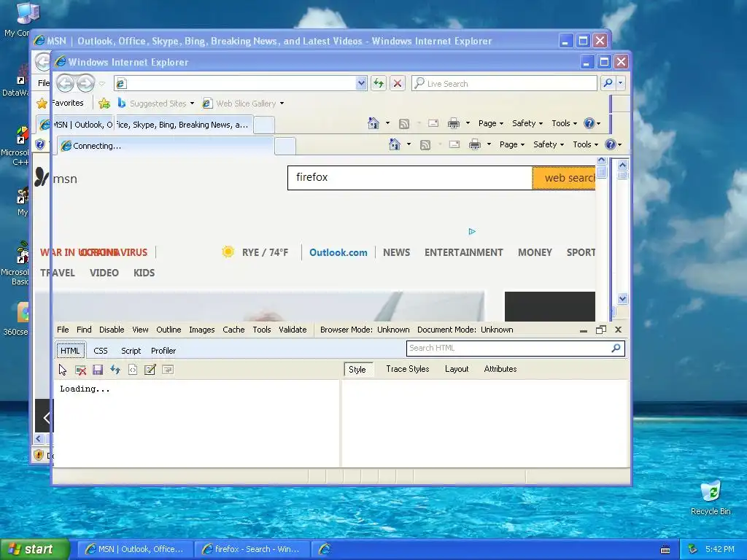Click the Forward arrow in the front IE window

coord(86,83)
